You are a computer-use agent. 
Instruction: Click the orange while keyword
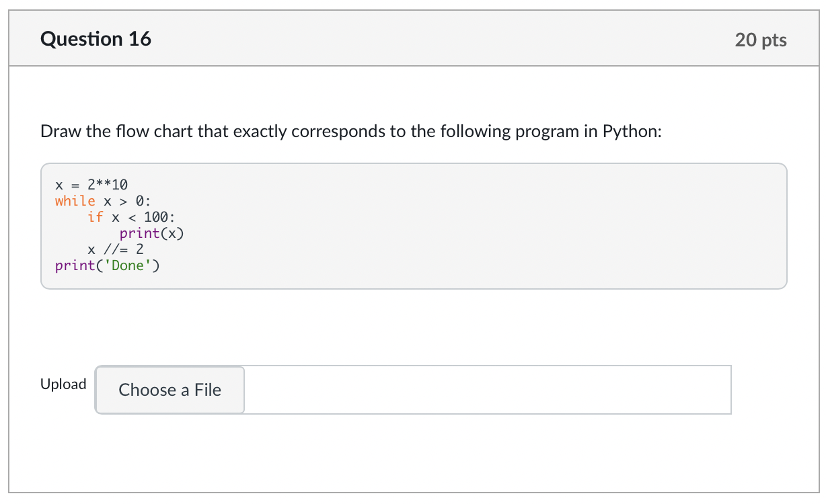[x=75, y=200]
